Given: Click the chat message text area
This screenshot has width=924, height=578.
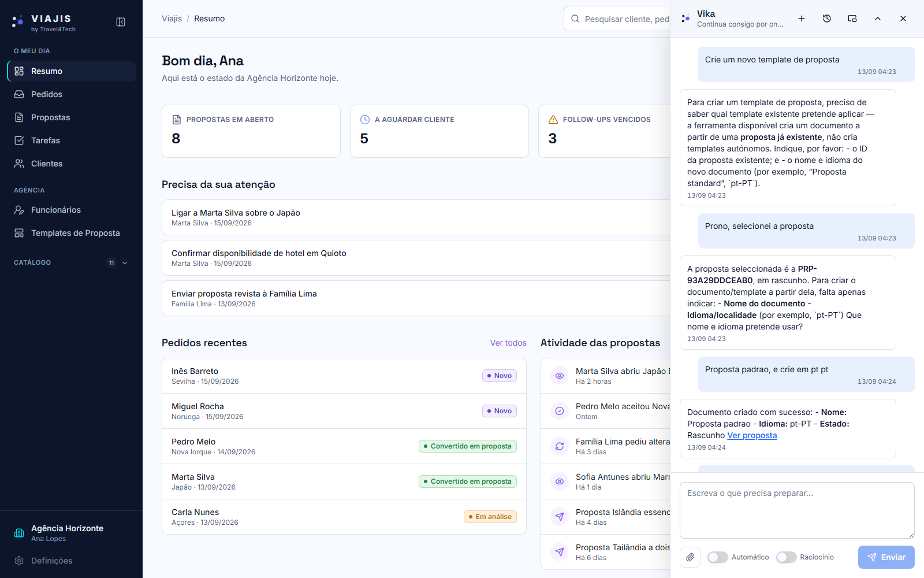Looking at the screenshot, I should click(797, 510).
